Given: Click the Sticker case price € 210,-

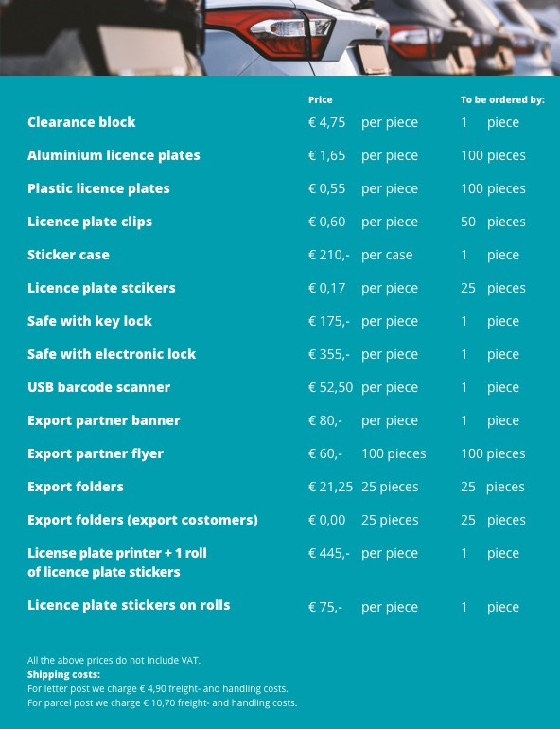Looking at the screenshot, I should [329, 255].
